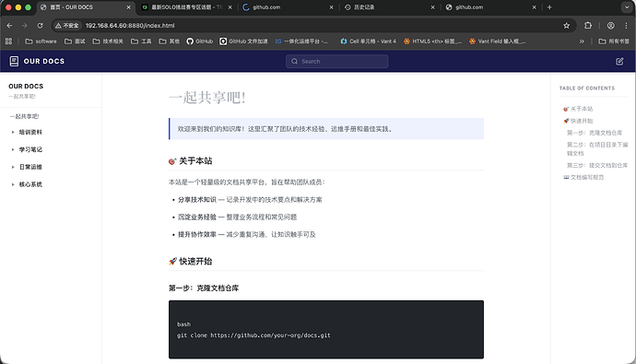The width and height of the screenshot is (636, 364).
Task: Open the bookmarks apps grid icon
Action: [x=8, y=41]
